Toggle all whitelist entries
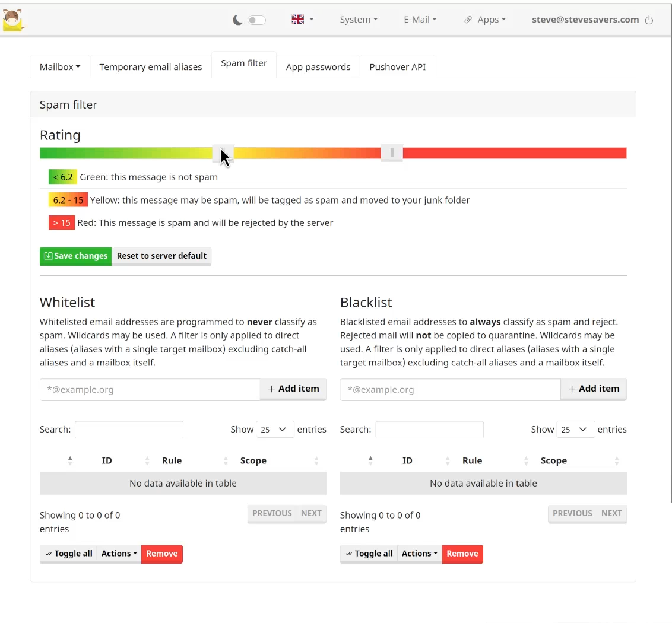The image size is (672, 623). pyautogui.click(x=69, y=554)
